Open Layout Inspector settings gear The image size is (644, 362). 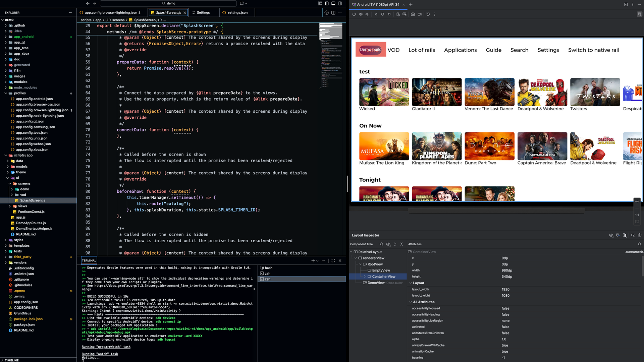click(x=640, y=235)
